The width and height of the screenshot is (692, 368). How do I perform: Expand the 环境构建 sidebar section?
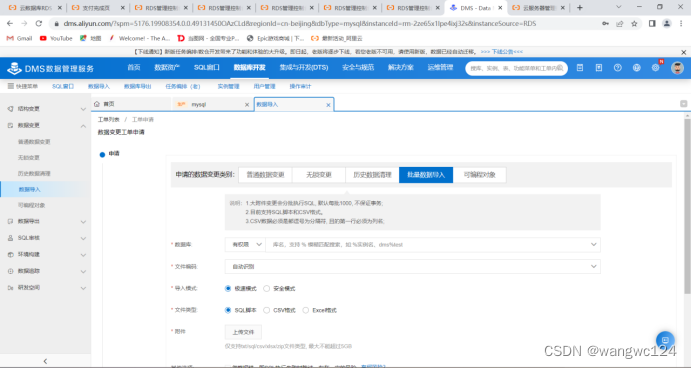tap(83, 255)
